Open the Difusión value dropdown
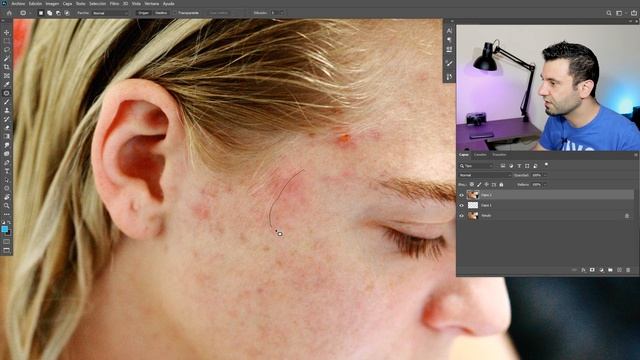This screenshot has width=640, height=360. pos(281,13)
